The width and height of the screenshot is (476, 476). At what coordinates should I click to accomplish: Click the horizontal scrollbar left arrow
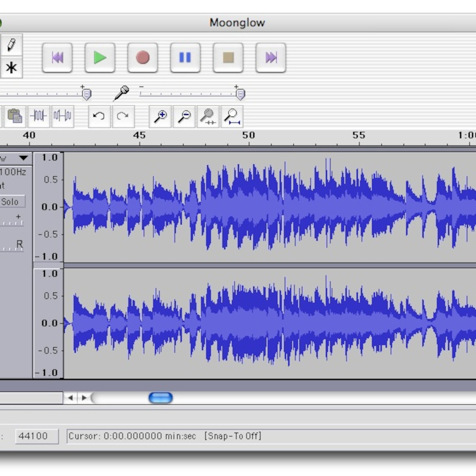click(71, 397)
